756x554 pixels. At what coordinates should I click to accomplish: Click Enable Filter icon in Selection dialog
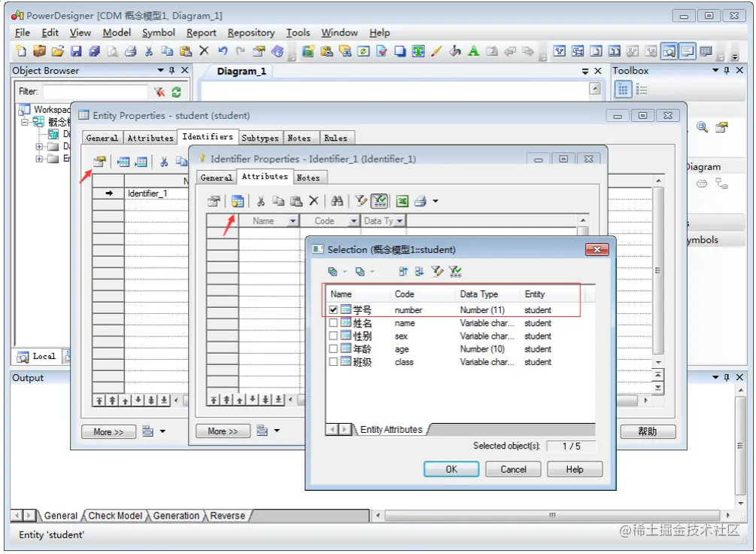coord(454,271)
